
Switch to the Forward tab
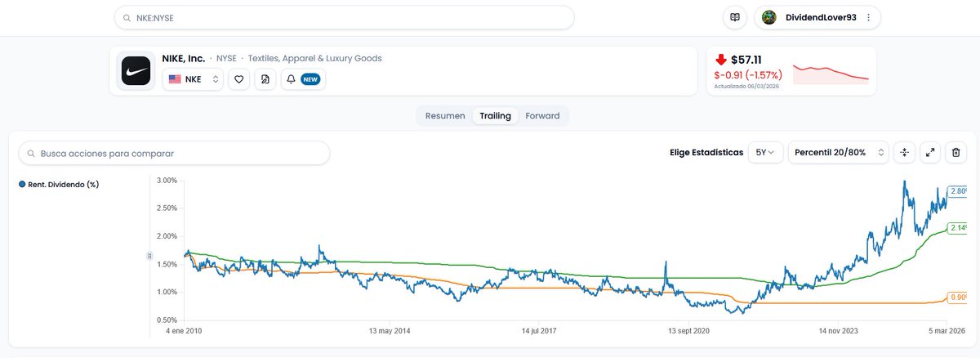pyautogui.click(x=542, y=116)
